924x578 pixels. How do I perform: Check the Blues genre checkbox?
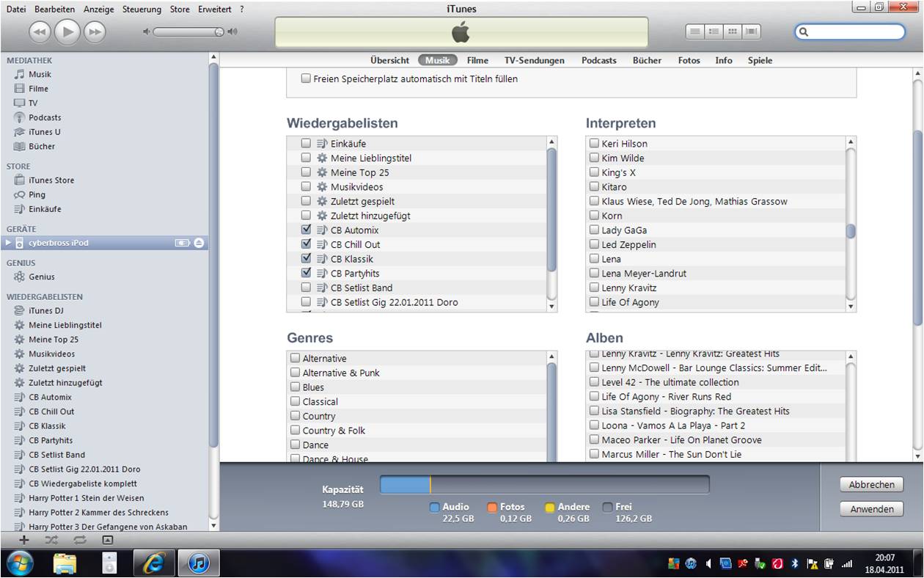pos(295,387)
